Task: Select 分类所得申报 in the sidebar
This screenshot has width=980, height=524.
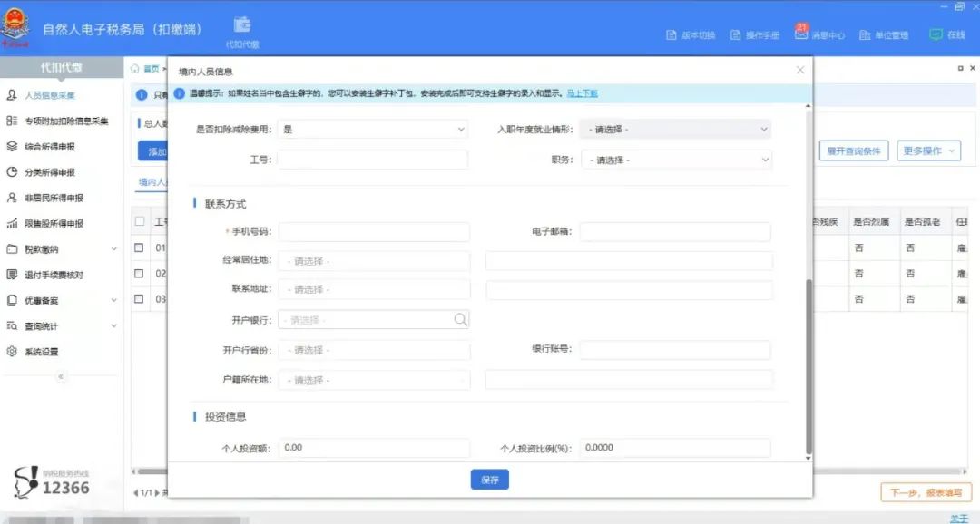Action: coord(54,171)
